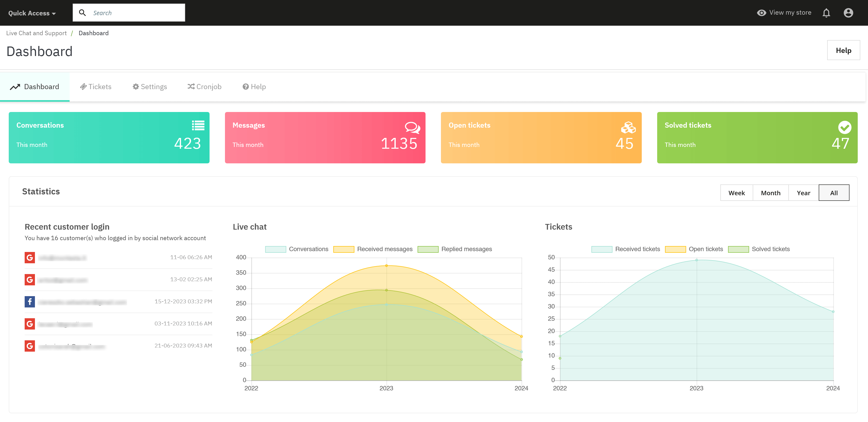Click Google icon for 21-06-2023 login

click(x=30, y=346)
